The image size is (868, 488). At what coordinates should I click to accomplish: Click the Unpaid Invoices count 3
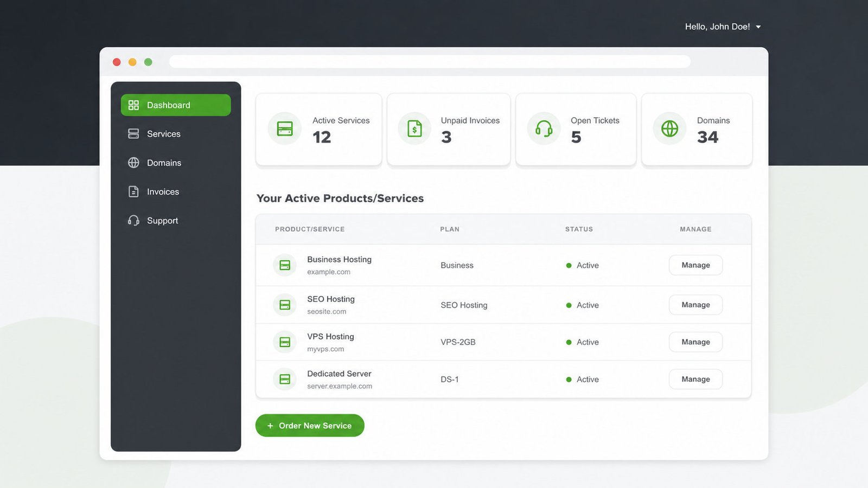[446, 137]
